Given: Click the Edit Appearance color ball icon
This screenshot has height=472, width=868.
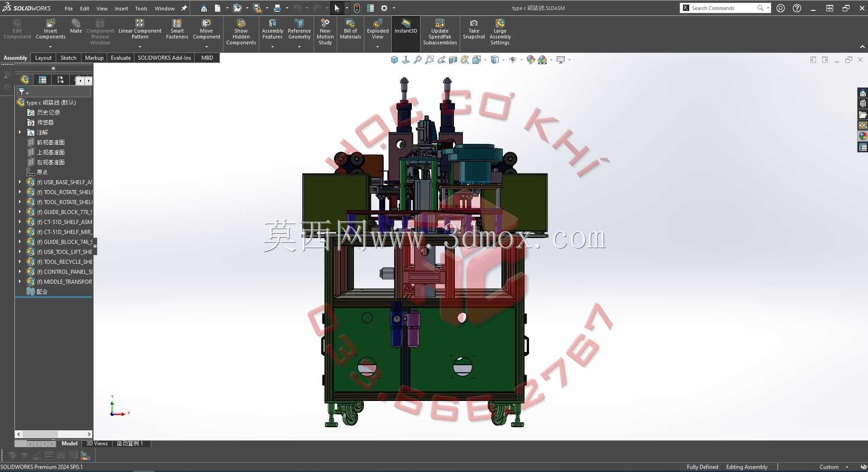Looking at the screenshot, I should pos(531,60).
